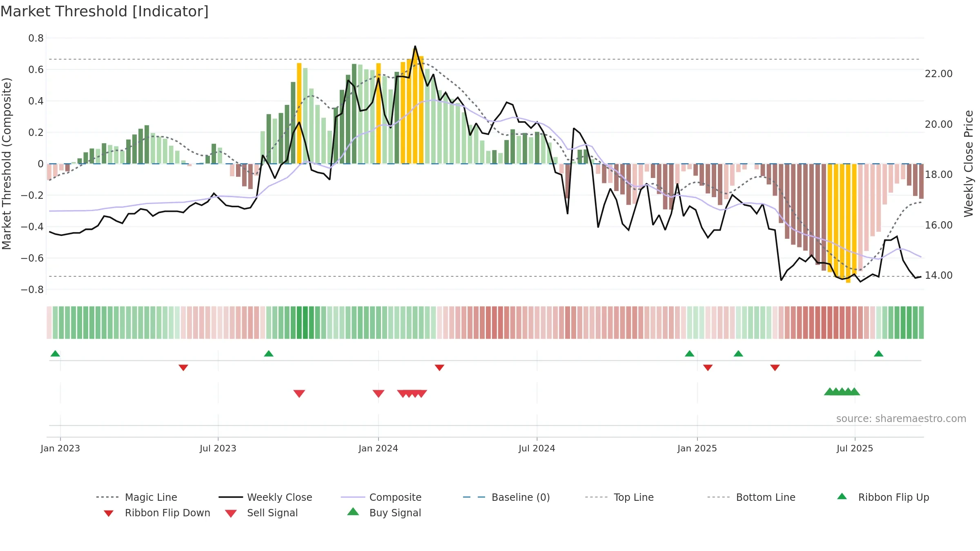Toggle Ribbon Flip Down legend entry

pyautogui.click(x=156, y=513)
